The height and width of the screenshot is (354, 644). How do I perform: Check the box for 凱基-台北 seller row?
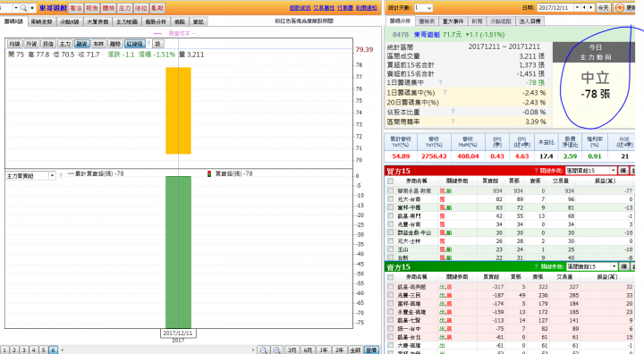[x=390, y=337]
